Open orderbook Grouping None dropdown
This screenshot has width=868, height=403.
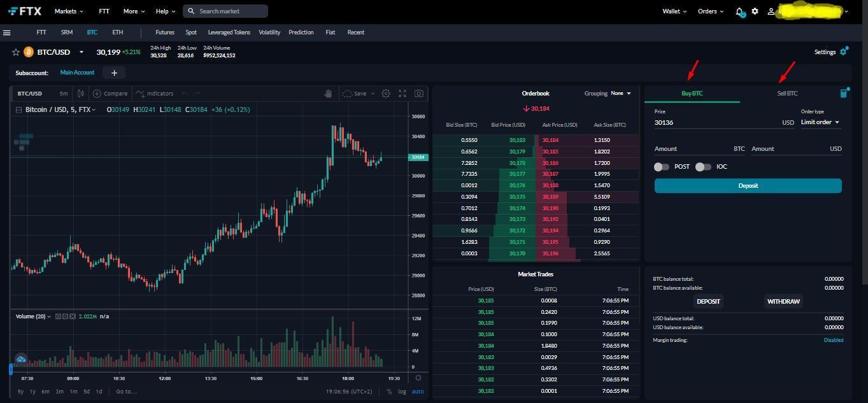[621, 94]
